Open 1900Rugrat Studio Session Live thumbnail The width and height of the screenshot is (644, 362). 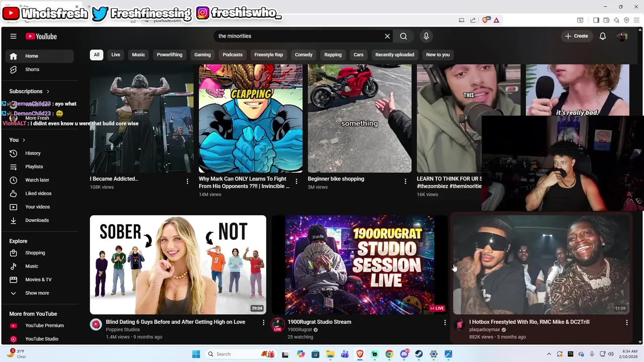pos(360,265)
